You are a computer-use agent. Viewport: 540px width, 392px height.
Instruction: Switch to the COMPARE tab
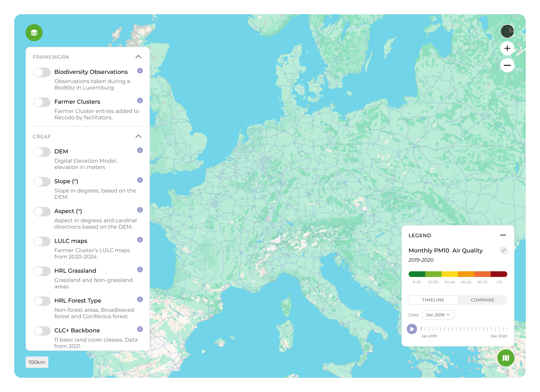click(482, 300)
